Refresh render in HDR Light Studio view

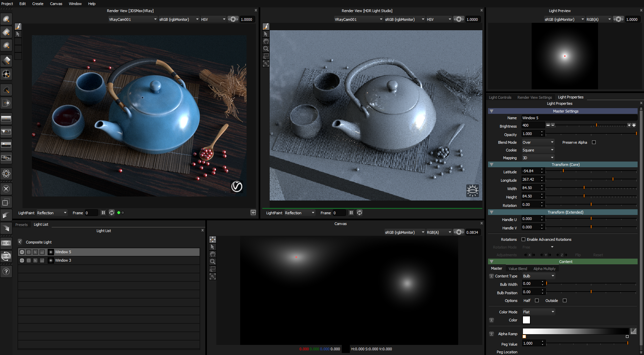(360, 213)
